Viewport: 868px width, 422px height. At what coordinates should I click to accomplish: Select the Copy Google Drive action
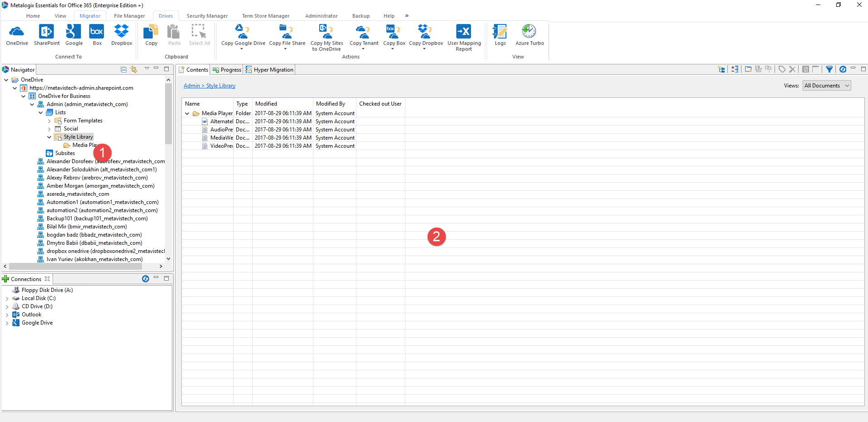pos(243,34)
